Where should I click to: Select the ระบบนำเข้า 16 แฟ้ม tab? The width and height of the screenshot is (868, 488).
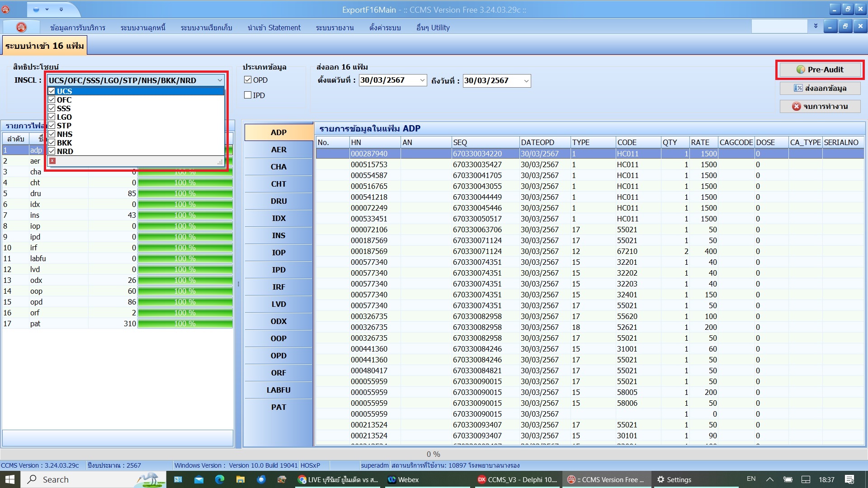point(44,46)
